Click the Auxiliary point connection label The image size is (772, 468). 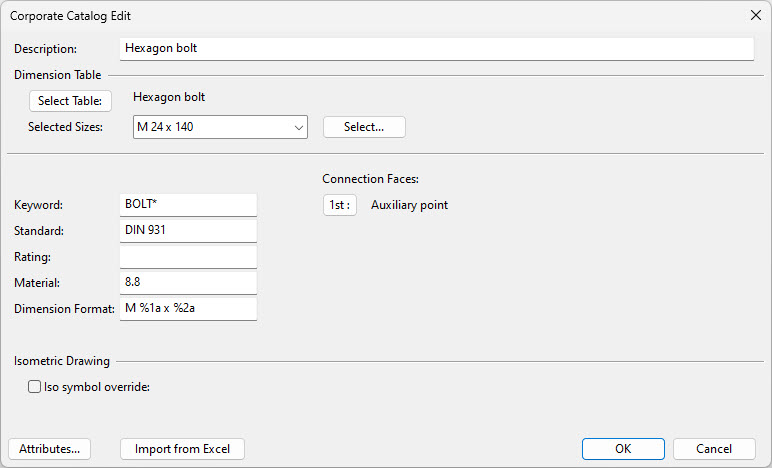(x=409, y=205)
